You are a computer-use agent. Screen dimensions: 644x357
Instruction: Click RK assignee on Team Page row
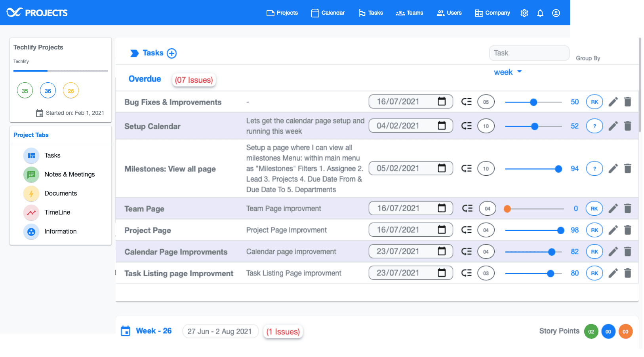click(x=594, y=209)
